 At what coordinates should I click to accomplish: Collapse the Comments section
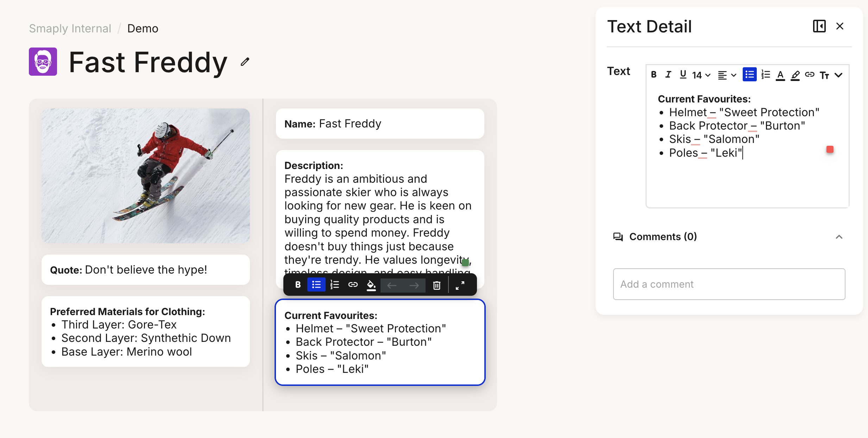(839, 237)
